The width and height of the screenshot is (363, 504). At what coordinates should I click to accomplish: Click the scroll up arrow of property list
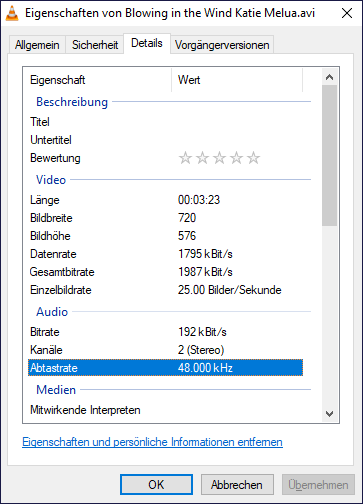(329, 77)
